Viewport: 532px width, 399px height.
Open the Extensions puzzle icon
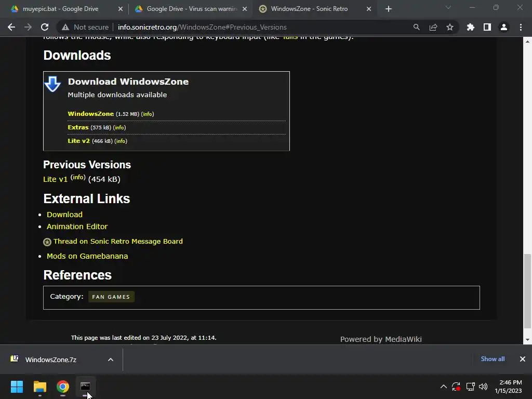click(471, 27)
